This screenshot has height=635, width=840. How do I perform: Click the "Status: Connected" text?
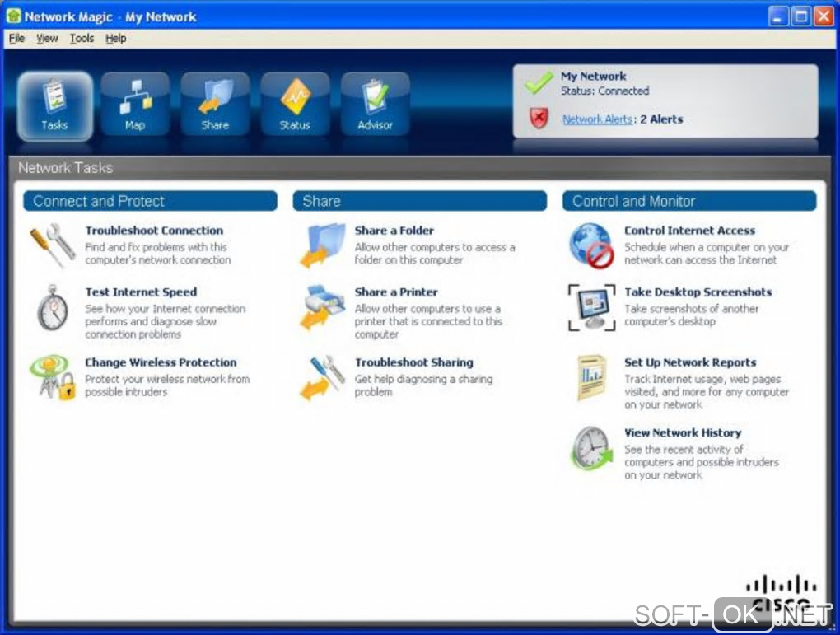pos(604,91)
